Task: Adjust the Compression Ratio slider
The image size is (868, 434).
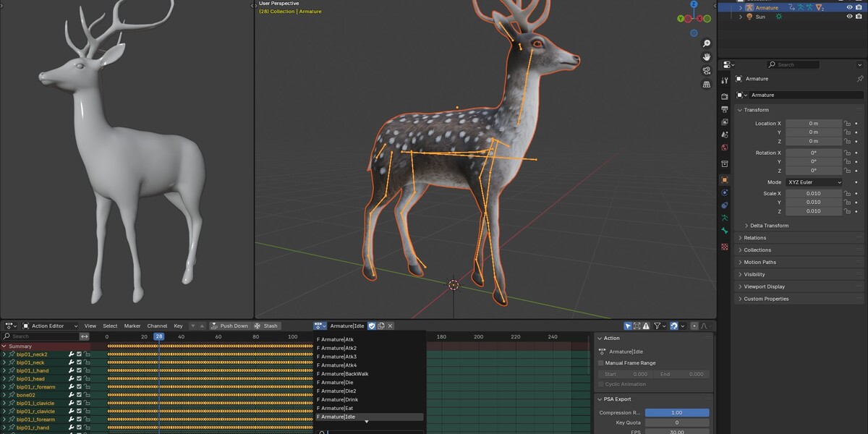Action: coord(677,412)
